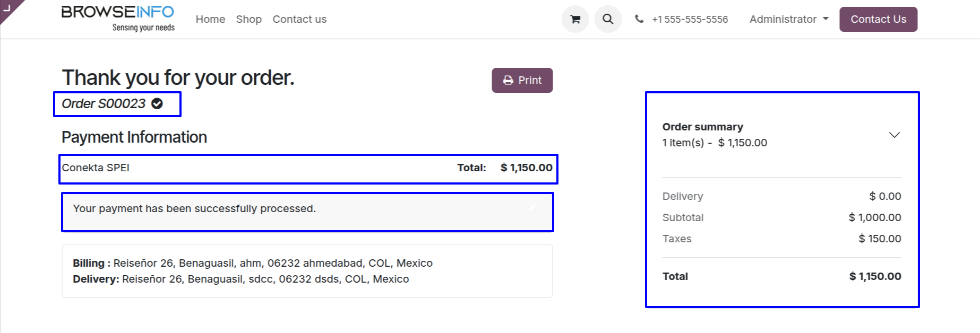980x333 pixels.
Task: Go to the Home menu item
Action: pos(210,20)
